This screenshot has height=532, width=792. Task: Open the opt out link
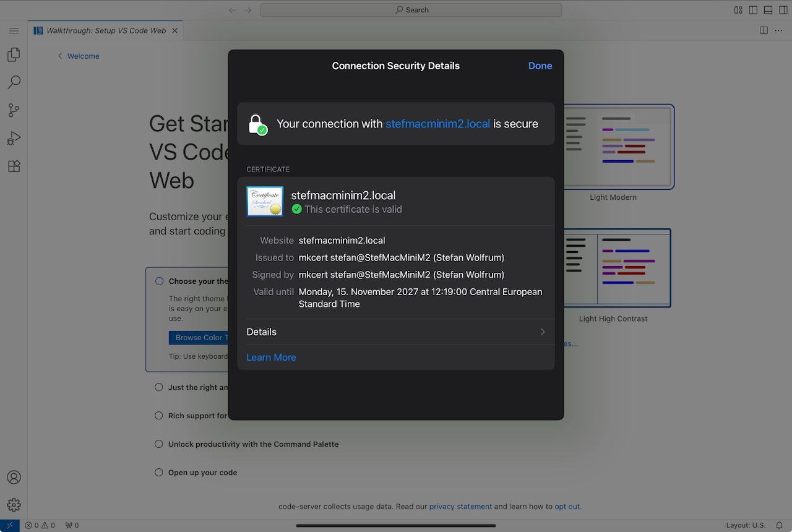click(567, 506)
